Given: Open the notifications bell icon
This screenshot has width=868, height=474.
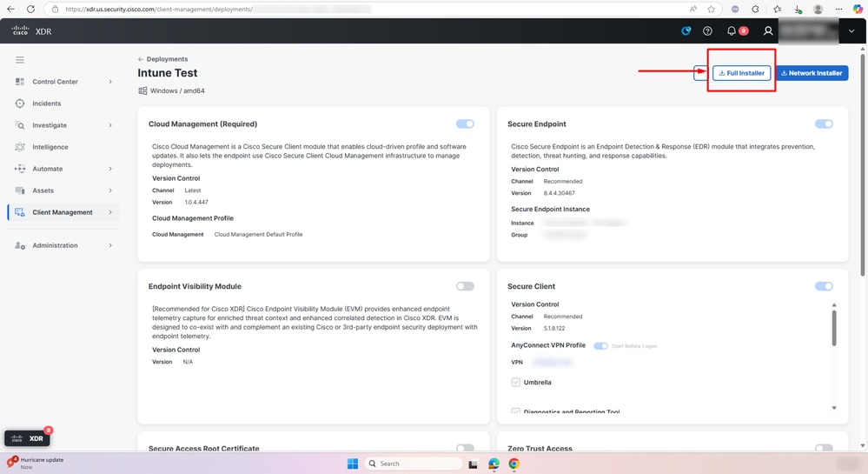Looking at the screenshot, I should [732, 31].
